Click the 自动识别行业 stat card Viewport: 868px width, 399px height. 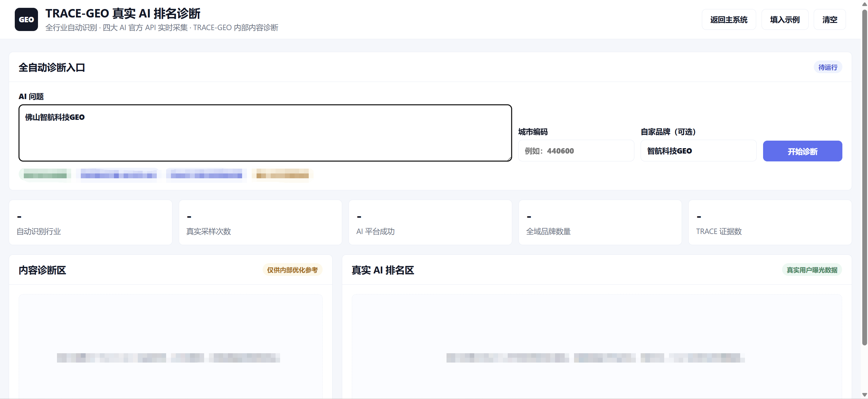coord(91,222)
